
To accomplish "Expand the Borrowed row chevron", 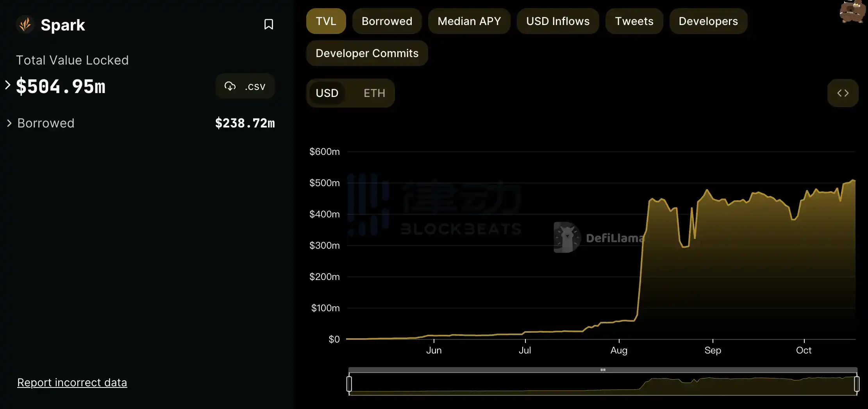I will coord(9,123).
